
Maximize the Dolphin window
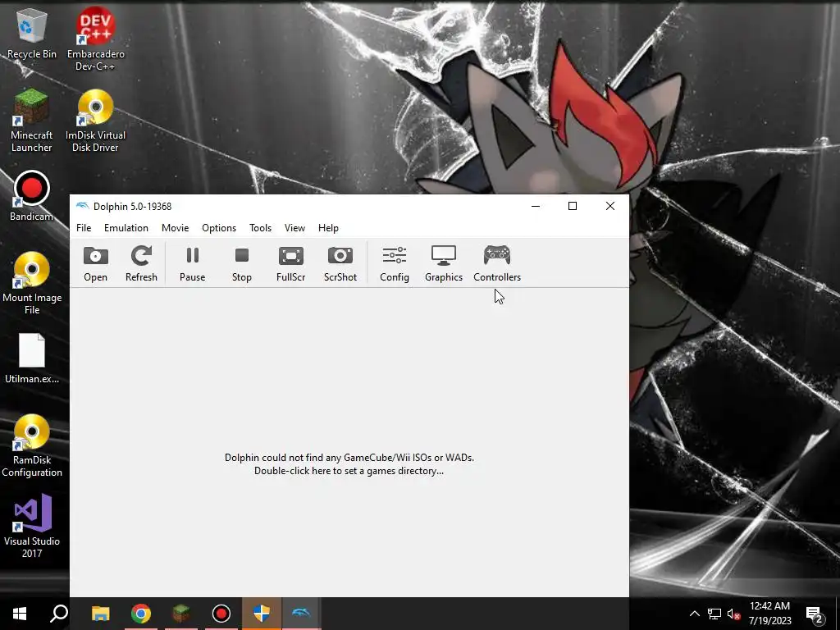[573, 206]
